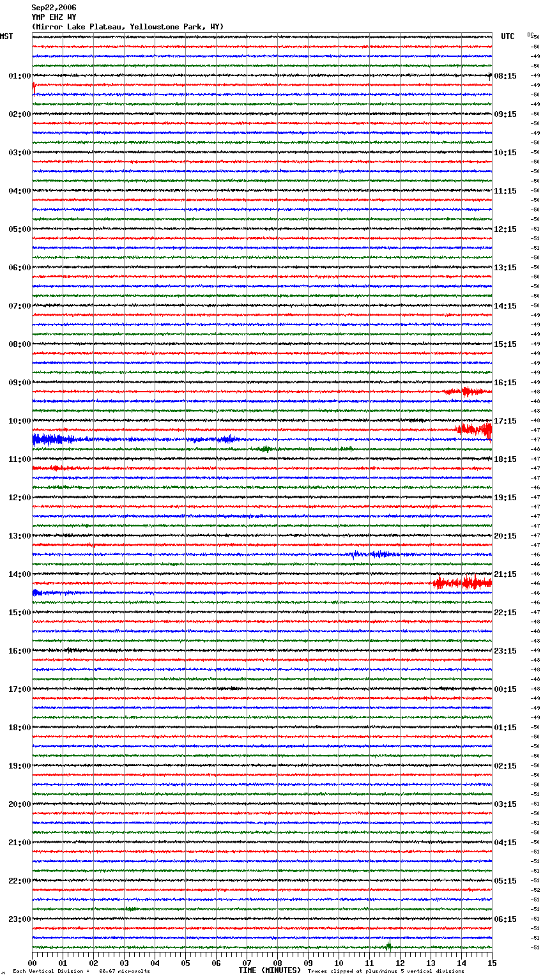Click the green spike in the bottom trace
Image resolution: width=543 pixels, height=980 pixels.
click(x=388, y=946)
